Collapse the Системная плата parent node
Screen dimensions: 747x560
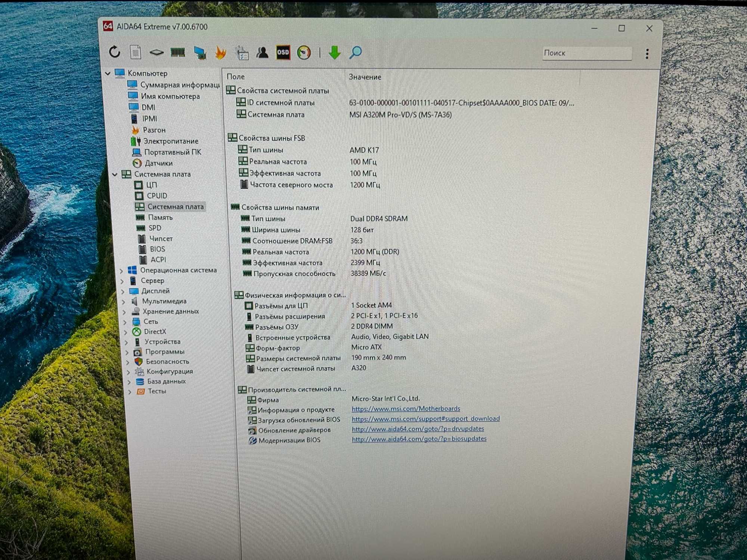point(115,174)
